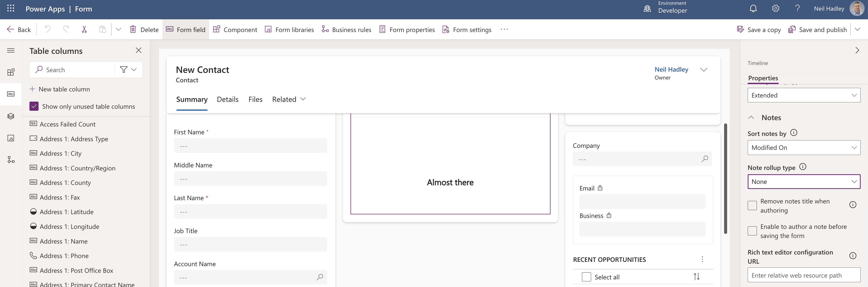Open the settings gear

(775, 8)
